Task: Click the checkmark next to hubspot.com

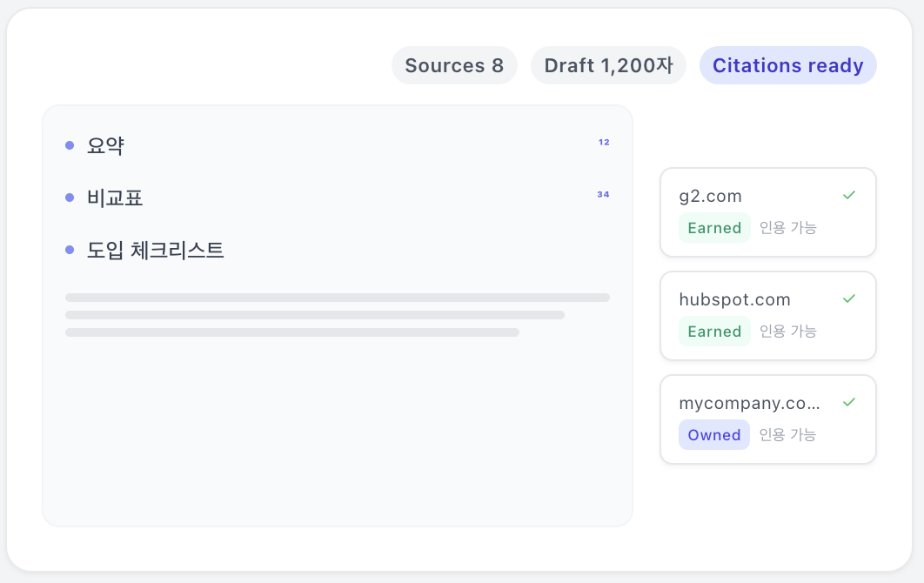Action: [849, 299]
